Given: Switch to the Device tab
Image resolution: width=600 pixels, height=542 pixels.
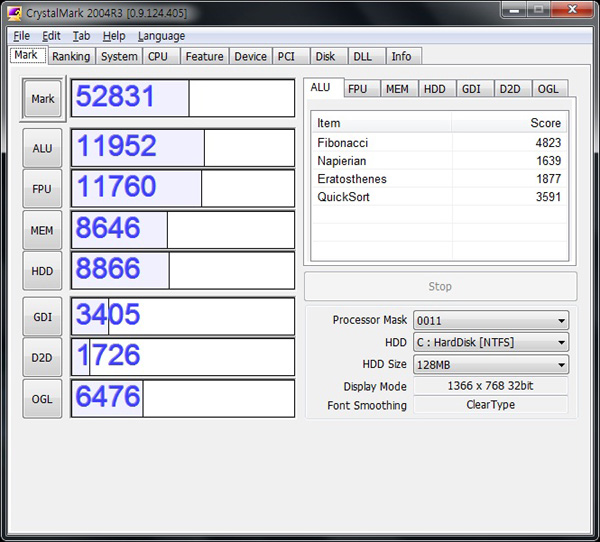Looking at the screenshot, I should 250,56.
